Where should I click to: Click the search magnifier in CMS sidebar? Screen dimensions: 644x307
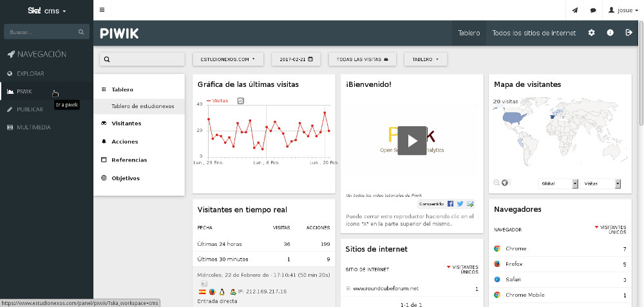(x=81, y=32)
